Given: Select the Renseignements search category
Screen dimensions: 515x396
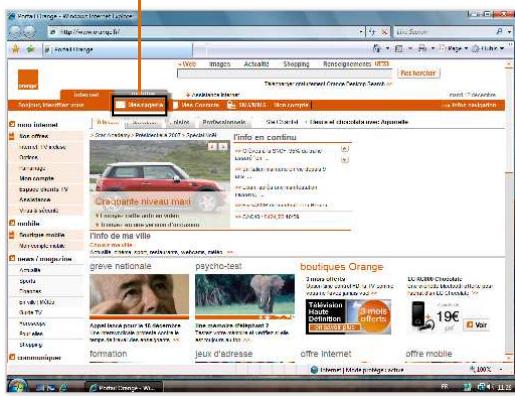Looking at the screenshot, I should pyautogui.click(x=347, y=64).
